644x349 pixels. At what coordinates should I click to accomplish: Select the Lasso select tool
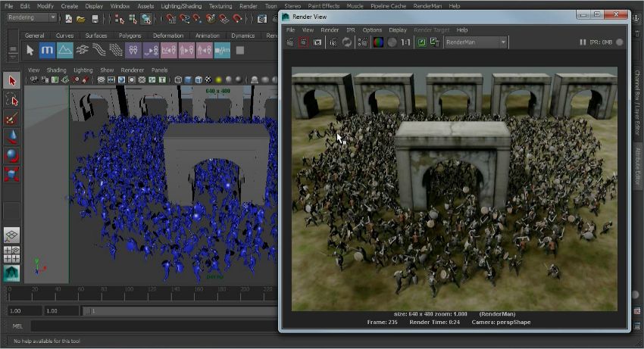[x=12, y=100]
